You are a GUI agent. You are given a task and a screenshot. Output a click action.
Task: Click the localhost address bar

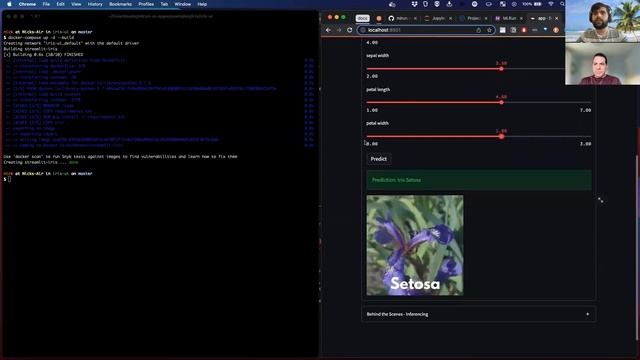[426, 30]
